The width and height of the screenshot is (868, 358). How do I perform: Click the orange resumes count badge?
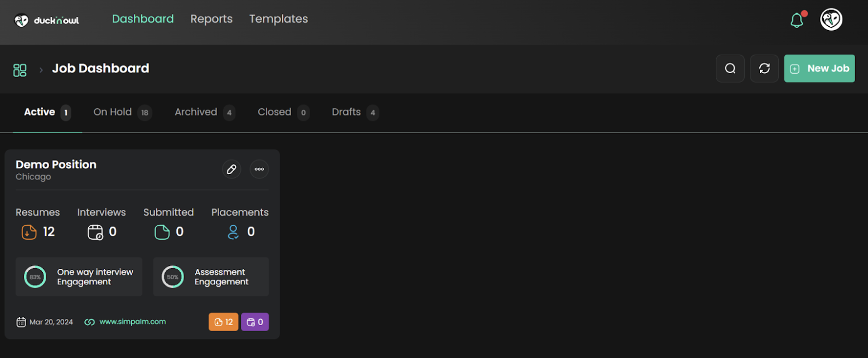223,322
